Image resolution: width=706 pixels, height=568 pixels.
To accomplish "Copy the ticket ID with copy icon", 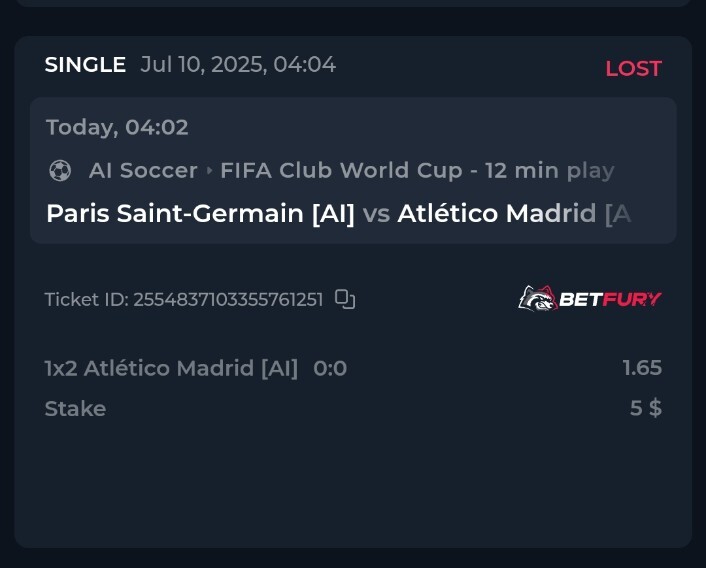I will pyautogui.click(x=345, y=299).
